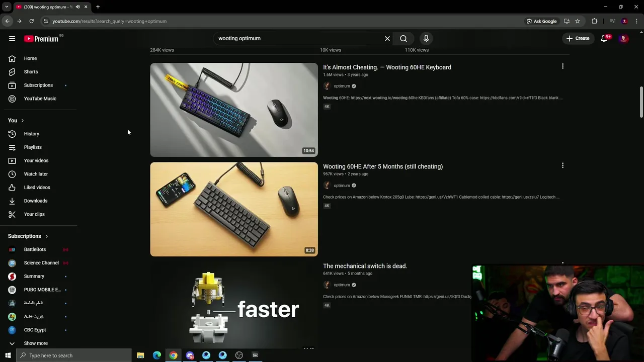Bookmark the page with star icon
This screenshot has height=362, width=644.
(x=578, y=21)
